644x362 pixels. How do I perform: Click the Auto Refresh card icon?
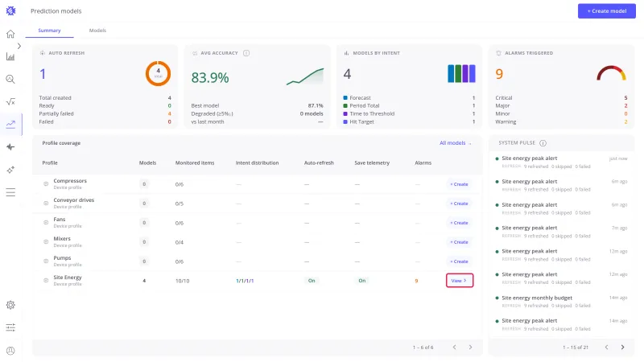(x=43, y=53)
